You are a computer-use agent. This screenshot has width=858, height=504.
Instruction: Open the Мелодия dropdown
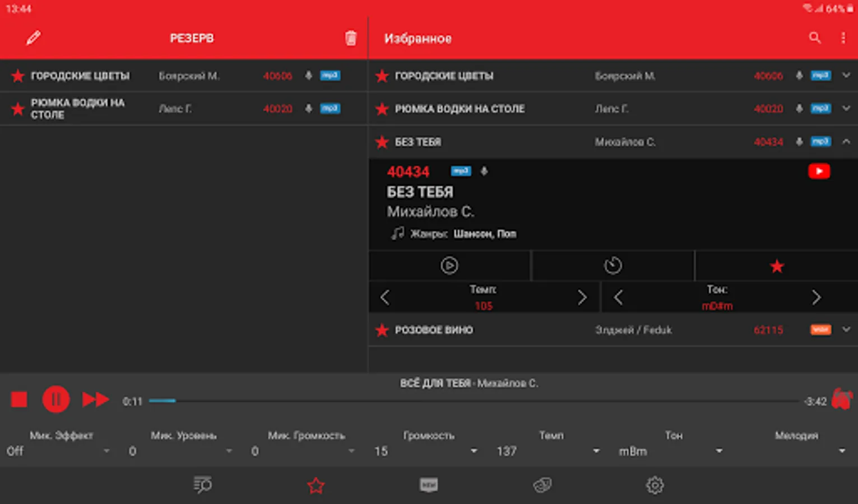pos(794,451)
